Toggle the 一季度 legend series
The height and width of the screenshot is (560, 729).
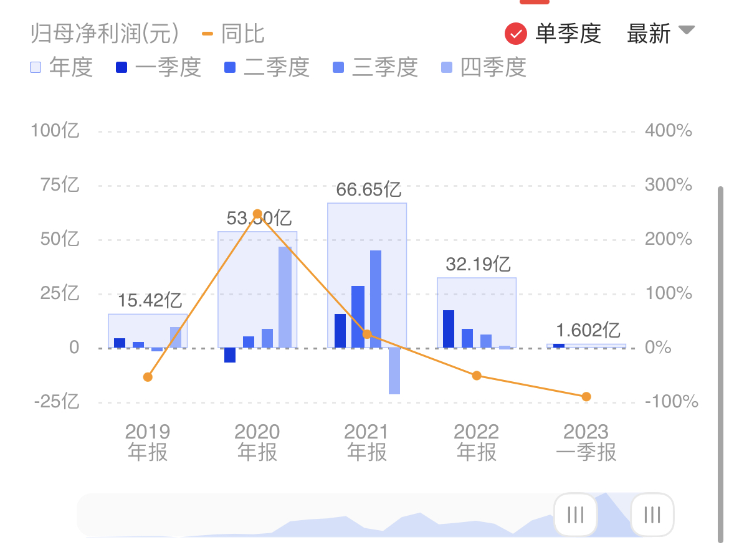point(158,67)
